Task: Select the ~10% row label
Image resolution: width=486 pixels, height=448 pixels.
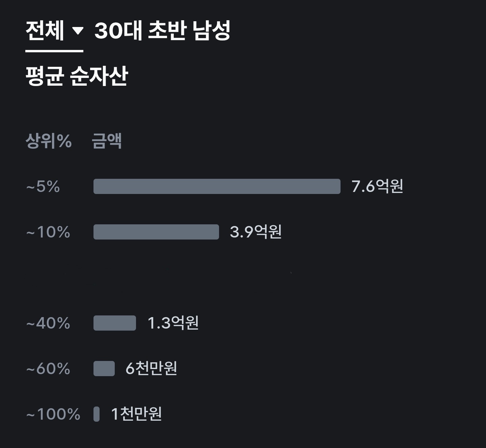Action: (48, 232)
